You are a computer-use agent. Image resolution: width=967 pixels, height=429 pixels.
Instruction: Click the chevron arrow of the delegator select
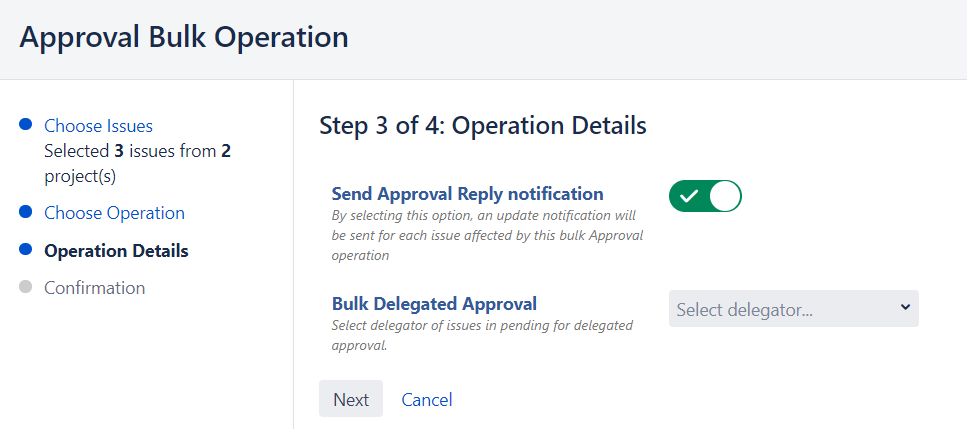pos(905,307)
